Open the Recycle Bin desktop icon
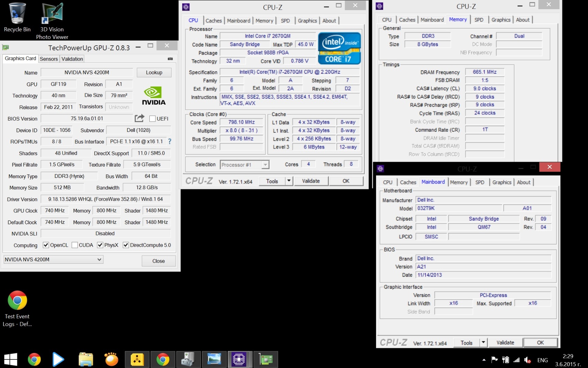This screenshot has width=588, height=368. pyautogui.click(x=17, y=18)
